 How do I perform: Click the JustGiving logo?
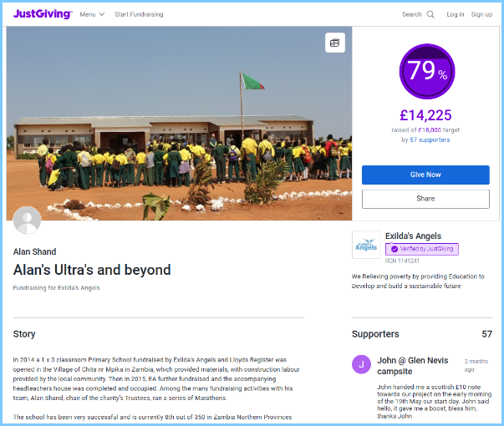pyautogui.click(x=43, y=14)
